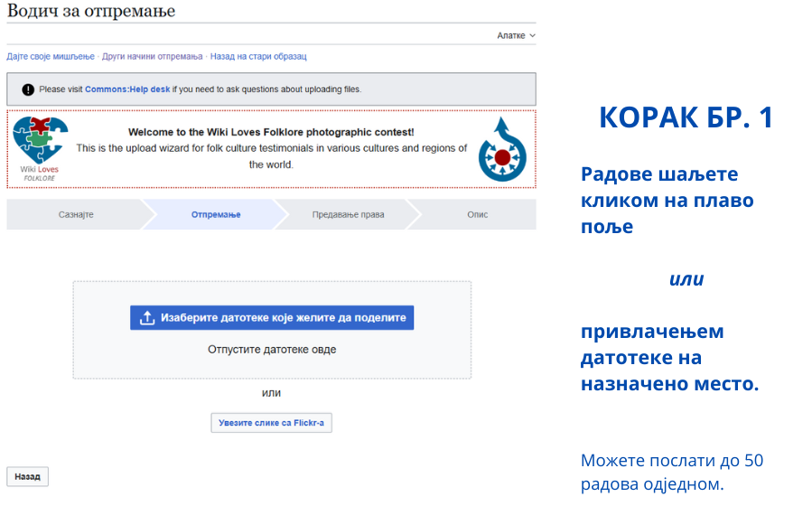
Task: Follow the Назад на стари образац link
Action: 258,56
